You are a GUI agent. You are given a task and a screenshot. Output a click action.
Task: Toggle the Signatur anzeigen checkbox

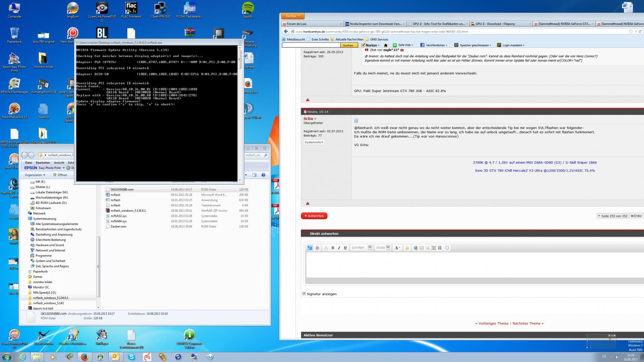[x=304, y=294]
